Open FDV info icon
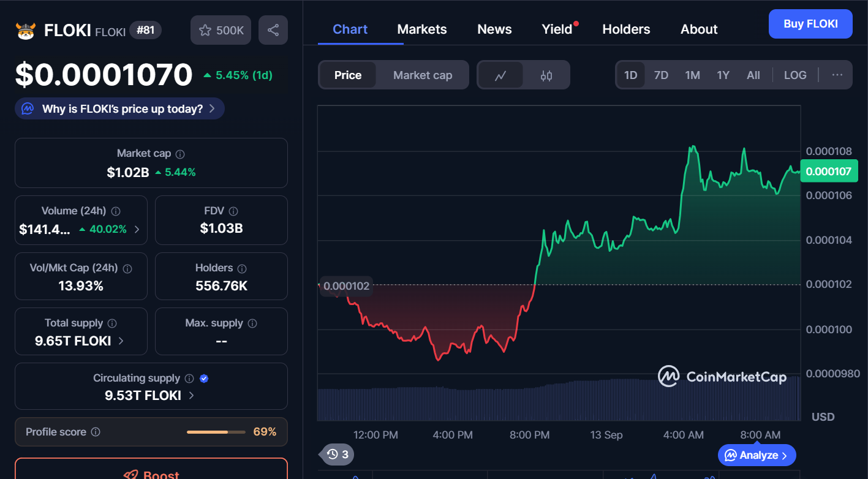 [233, 211]
